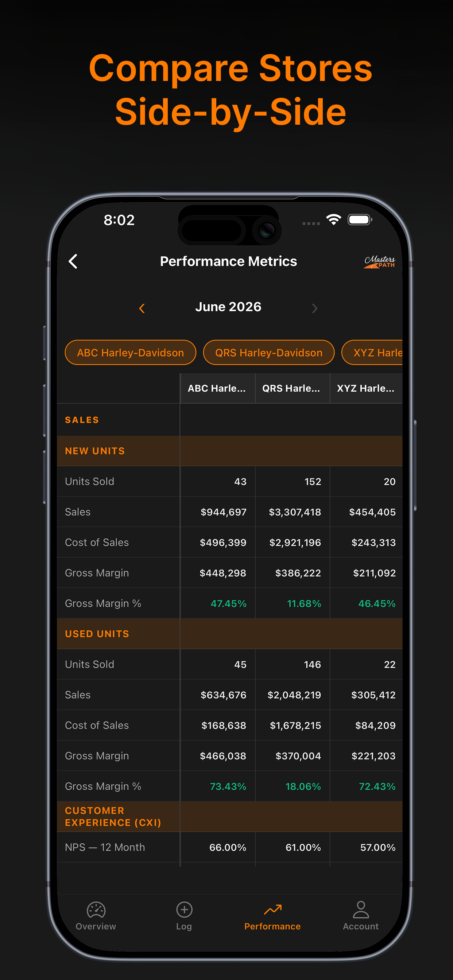Toggle ABC Harley-Davidson store chip
The height and width of the screenshot is (980, 453).
pyautogui.click(x=131, y=353)
